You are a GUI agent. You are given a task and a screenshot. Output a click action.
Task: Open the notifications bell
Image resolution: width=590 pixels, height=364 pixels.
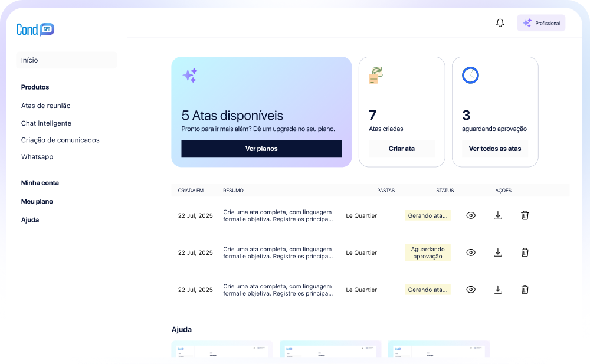click(x=500, y=23)
